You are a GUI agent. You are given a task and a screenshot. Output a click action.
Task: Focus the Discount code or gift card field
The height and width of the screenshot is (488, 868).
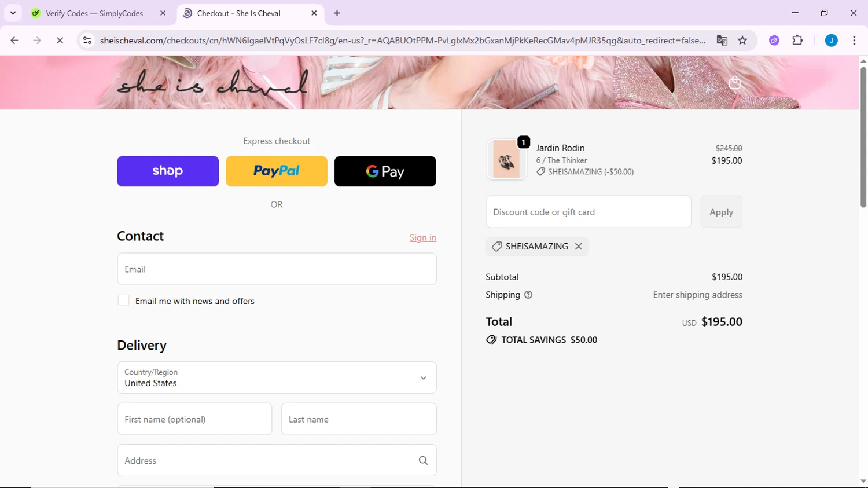pyautogui.click(x=589, y=212)
